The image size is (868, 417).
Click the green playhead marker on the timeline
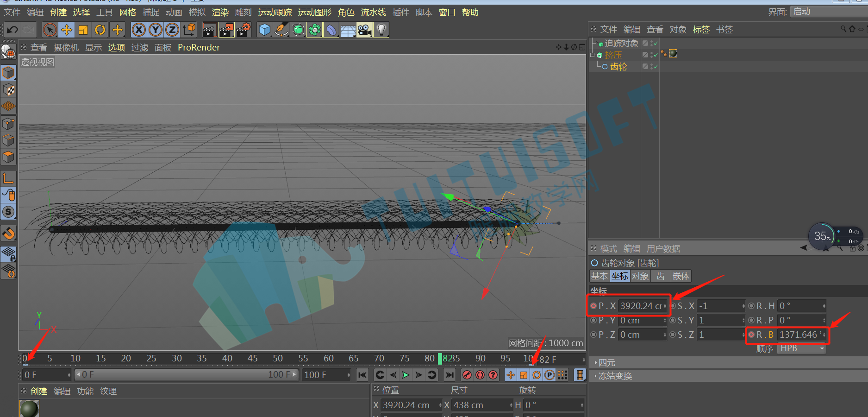point(440,359)
